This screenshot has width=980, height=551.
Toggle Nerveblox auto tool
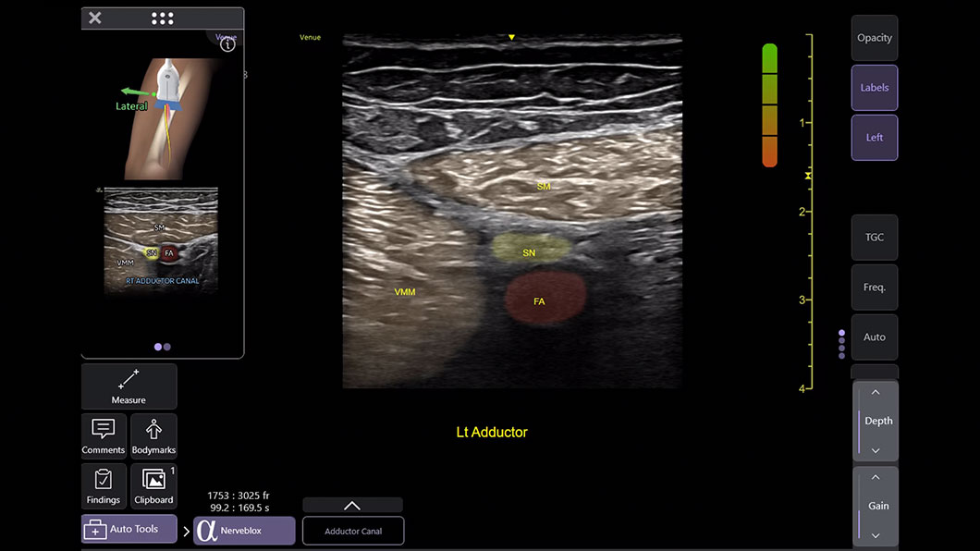click(244, 530)
